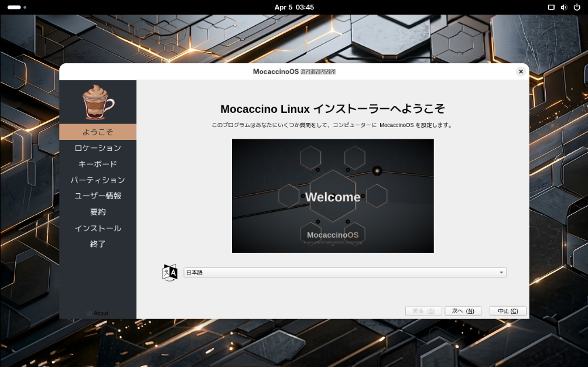The image size is (588, 367).
Task: Click the language translation icon
Action: coord(169,272)
